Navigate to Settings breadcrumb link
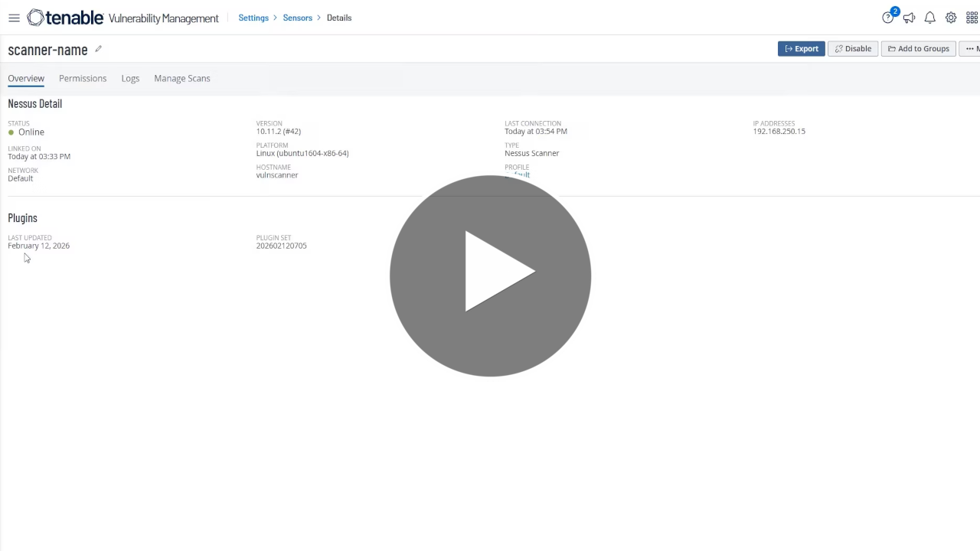 point(253,18)
